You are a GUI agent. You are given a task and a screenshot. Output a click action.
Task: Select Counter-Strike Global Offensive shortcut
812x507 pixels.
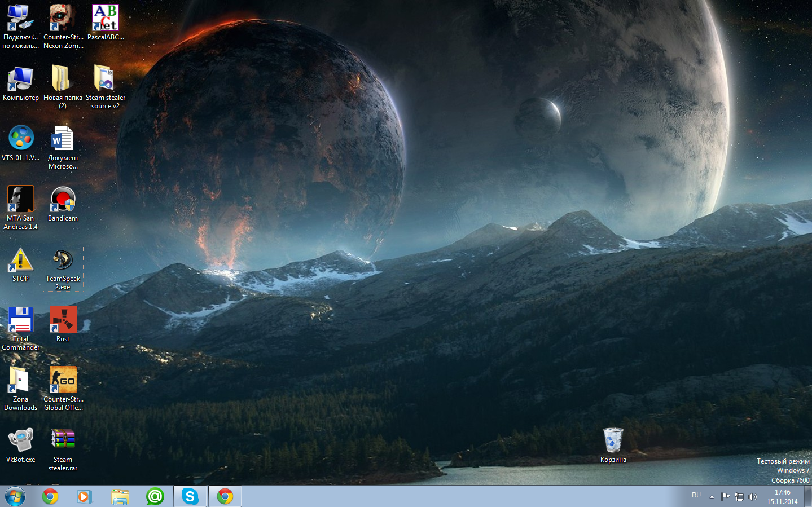(63, 389)
